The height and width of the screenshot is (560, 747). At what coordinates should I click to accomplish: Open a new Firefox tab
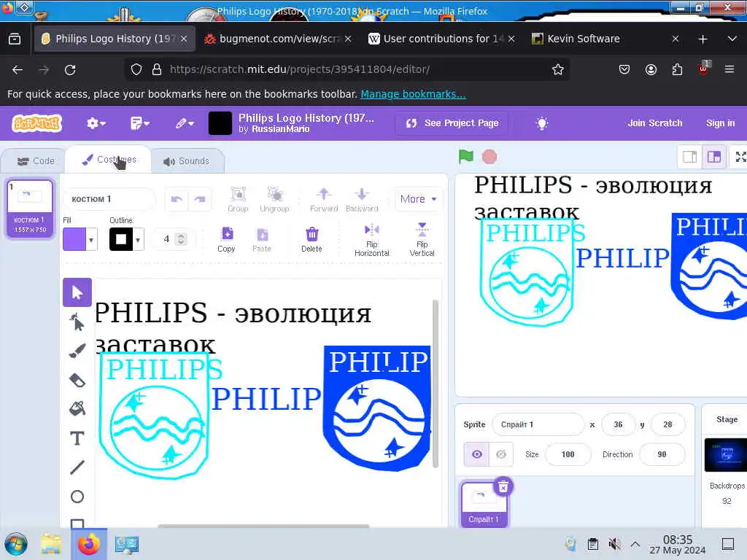pyautogui.click(x=703, y=39)
